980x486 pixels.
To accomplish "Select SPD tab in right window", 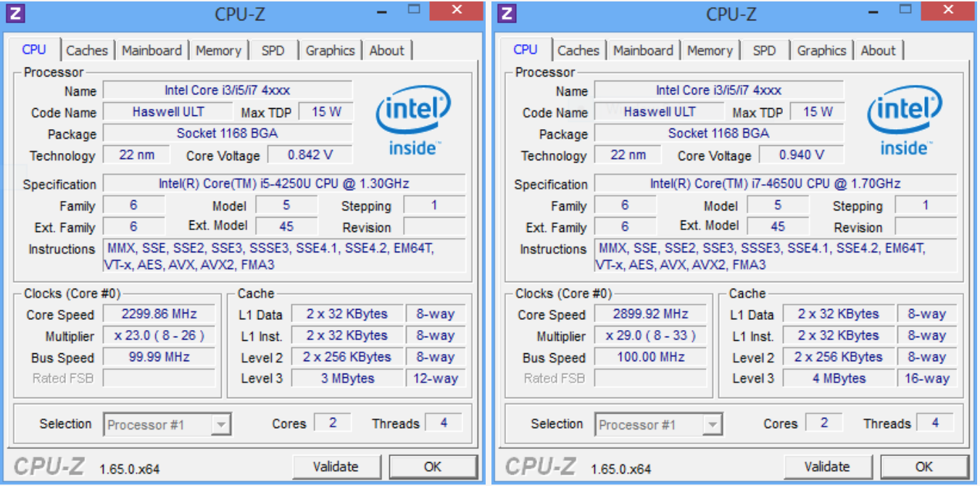I will pos(765,51).
